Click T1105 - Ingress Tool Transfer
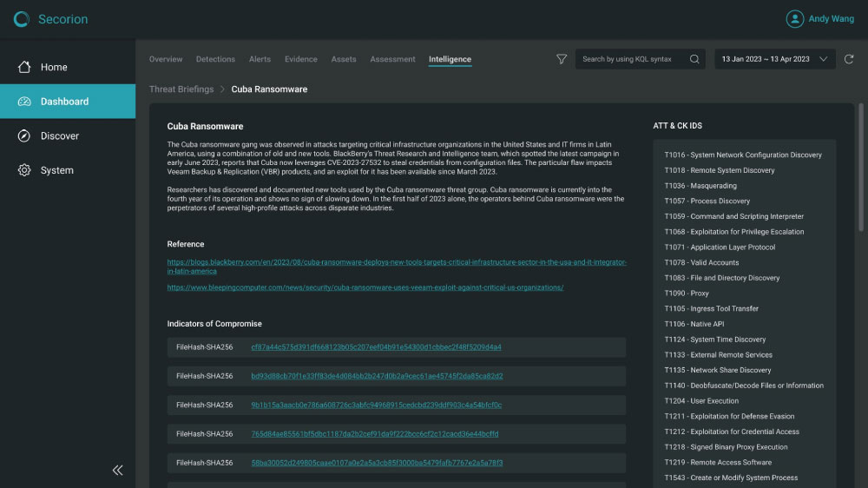 click(712, 308)
